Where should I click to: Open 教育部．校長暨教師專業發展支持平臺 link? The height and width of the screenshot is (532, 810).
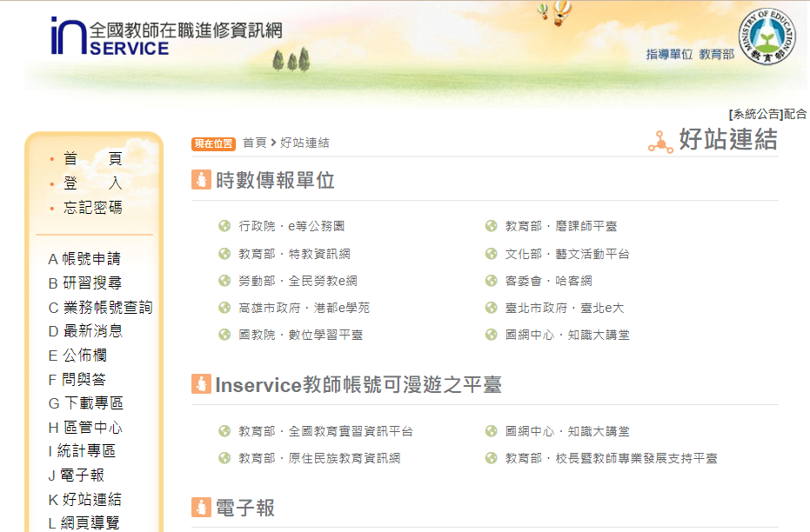click(611, 458)
